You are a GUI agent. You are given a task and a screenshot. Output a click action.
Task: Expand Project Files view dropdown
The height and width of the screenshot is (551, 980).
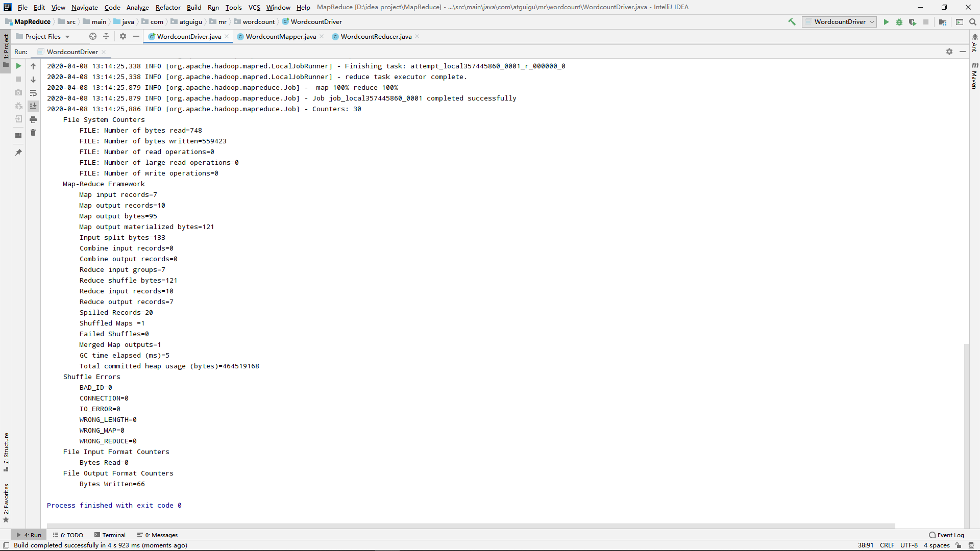coord(67,37)
